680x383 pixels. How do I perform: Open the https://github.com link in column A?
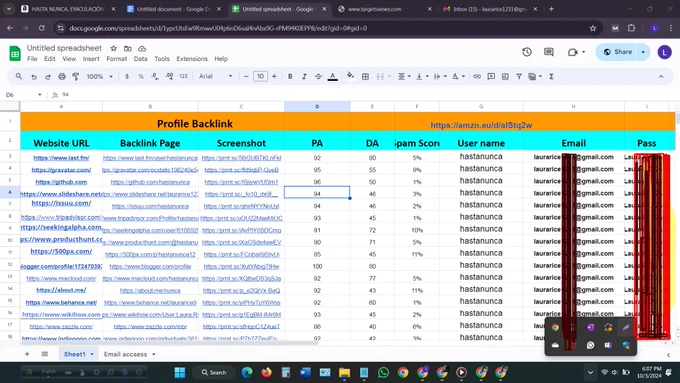pyautogui.click(x=61, y=182)
